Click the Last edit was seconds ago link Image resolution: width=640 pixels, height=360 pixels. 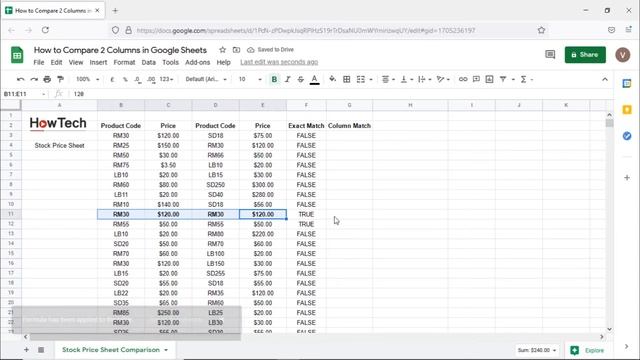pyautogui.click(x=279, y=62)
